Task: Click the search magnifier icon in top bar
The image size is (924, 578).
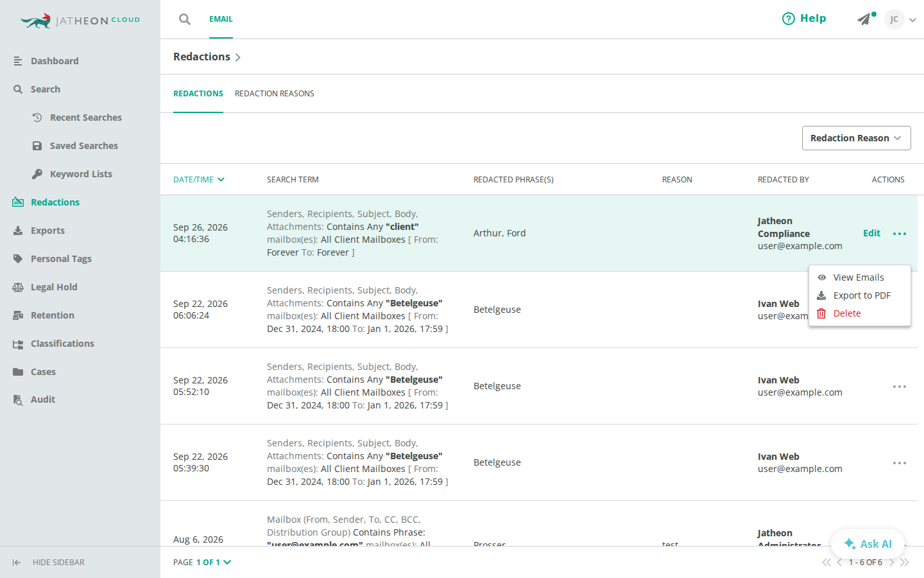Action: 185,19
